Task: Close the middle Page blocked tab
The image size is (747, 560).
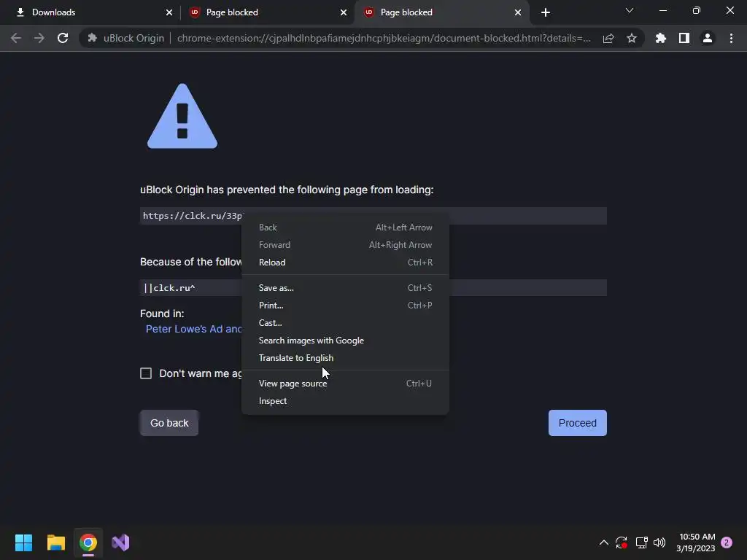Action: click(344, 12)
